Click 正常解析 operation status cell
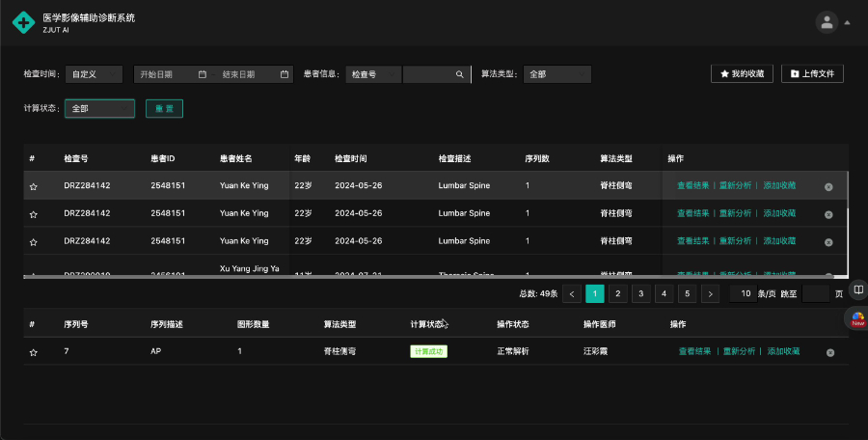The height and width of the screenshot is (440, 868). pyautogui.click(x=513, y=351)
